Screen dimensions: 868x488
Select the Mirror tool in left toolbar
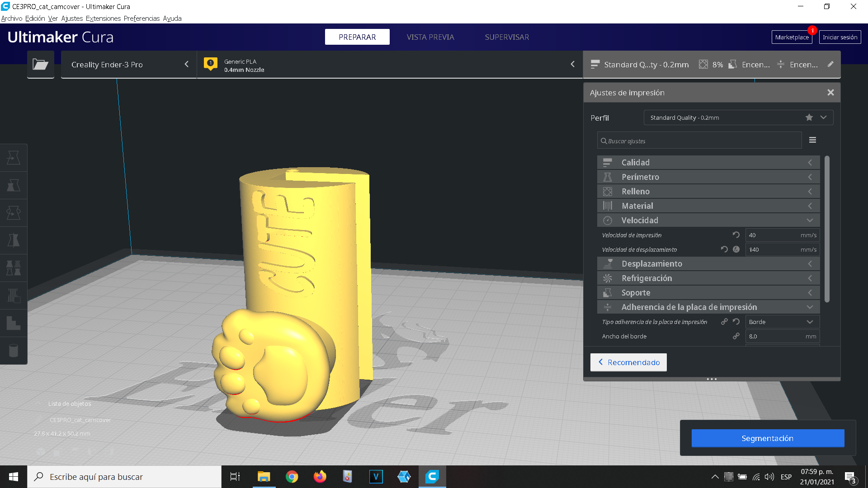coord(14,240)
